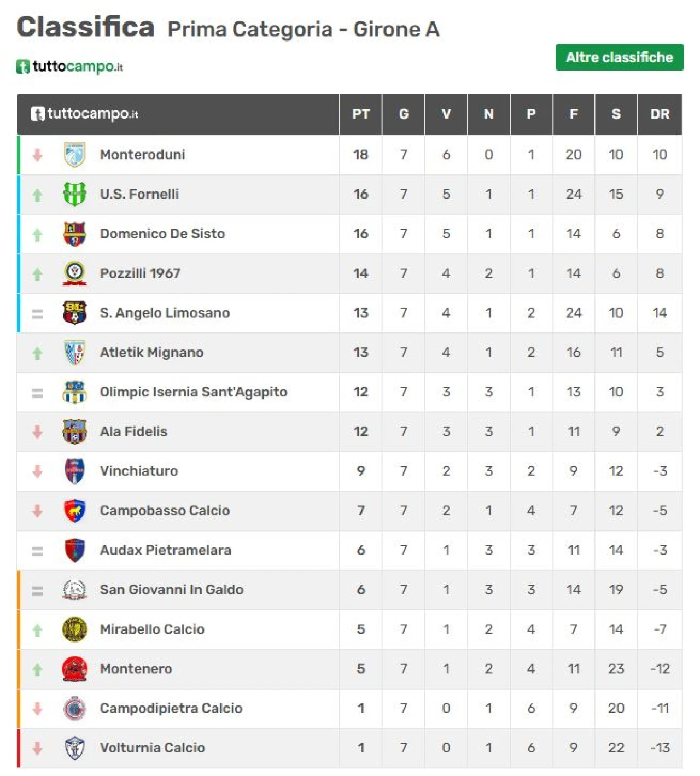Click the U.S. Fornelli green striped crest

(x=74, y=194)
